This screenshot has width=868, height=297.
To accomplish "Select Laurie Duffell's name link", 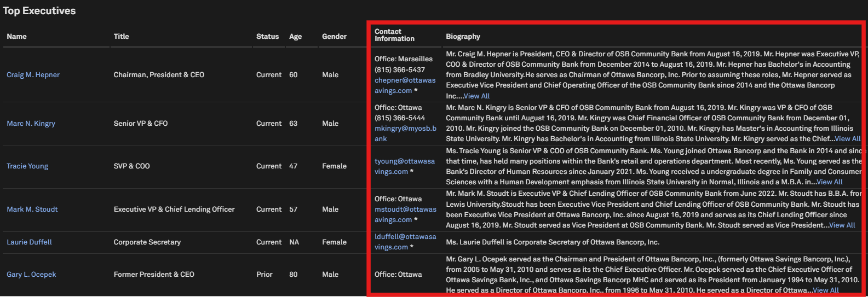I will pos(29,242).
